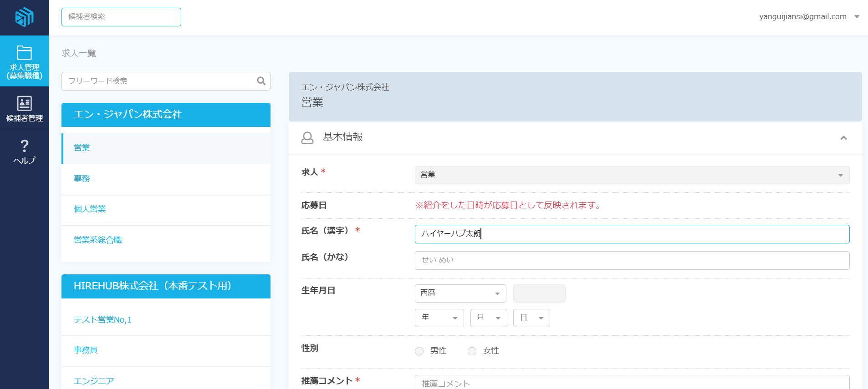Image resolution: width=868 pixels, height=389 pixels.
Task: Click the person icon beside 基本情報
Action: coord(307,137)
